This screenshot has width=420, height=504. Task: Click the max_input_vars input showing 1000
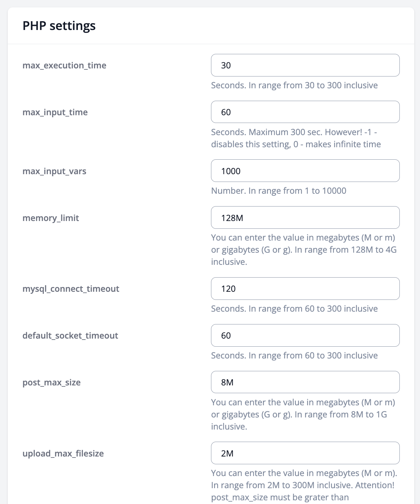(305, 171)
